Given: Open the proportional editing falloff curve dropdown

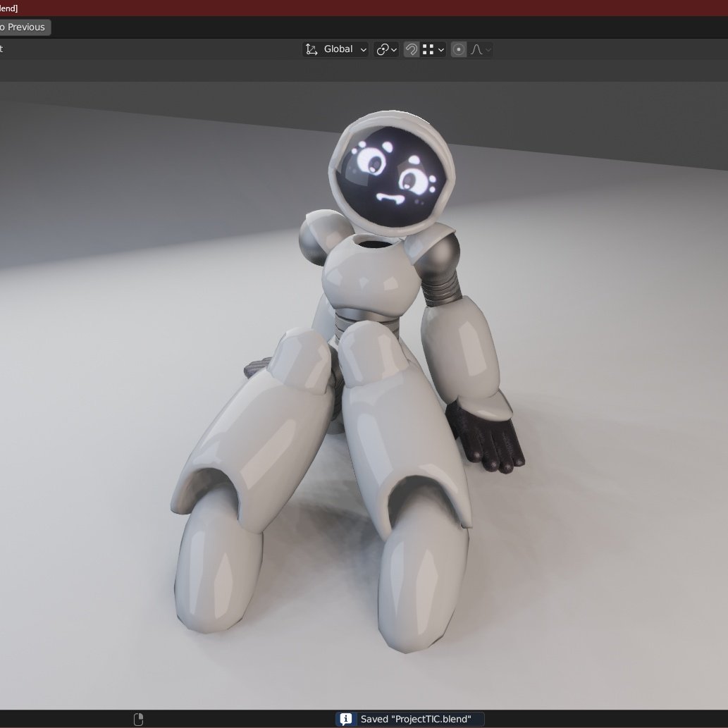Looking at the screenshot, I should 480,49.
